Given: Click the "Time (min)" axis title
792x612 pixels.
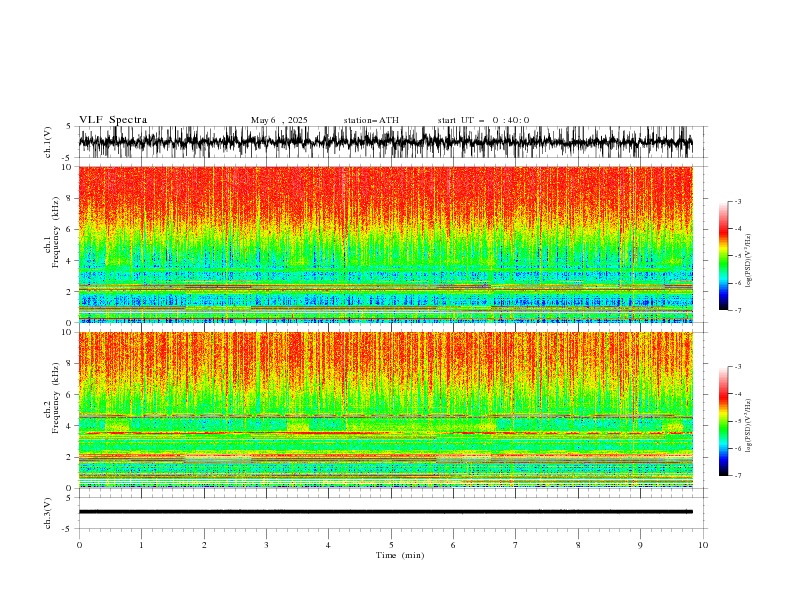Looking at the screenshot, I should click(x=400, y=555).
